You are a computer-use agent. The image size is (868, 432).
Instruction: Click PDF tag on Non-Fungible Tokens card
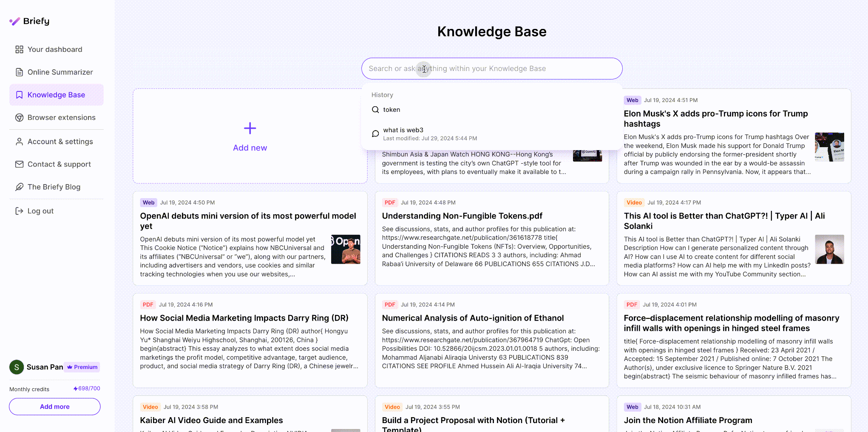pos(390,203)
